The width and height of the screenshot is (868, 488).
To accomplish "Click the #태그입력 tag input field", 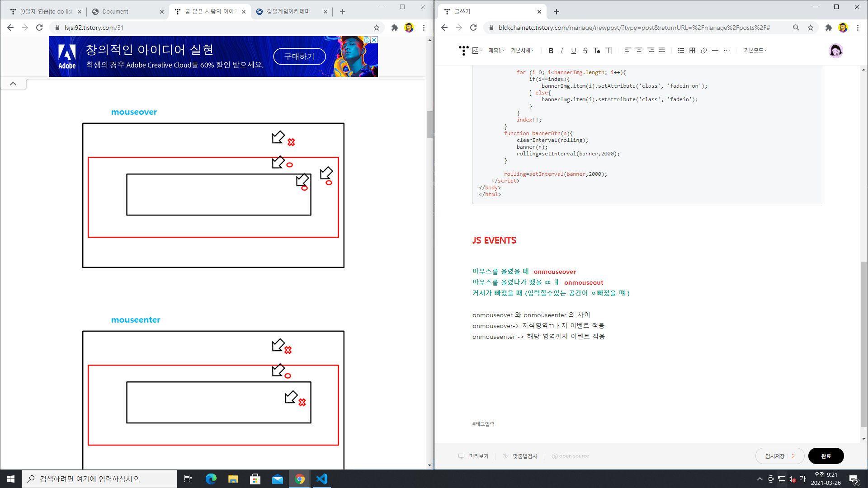I will pyautogui.click(x=484, y=424).
